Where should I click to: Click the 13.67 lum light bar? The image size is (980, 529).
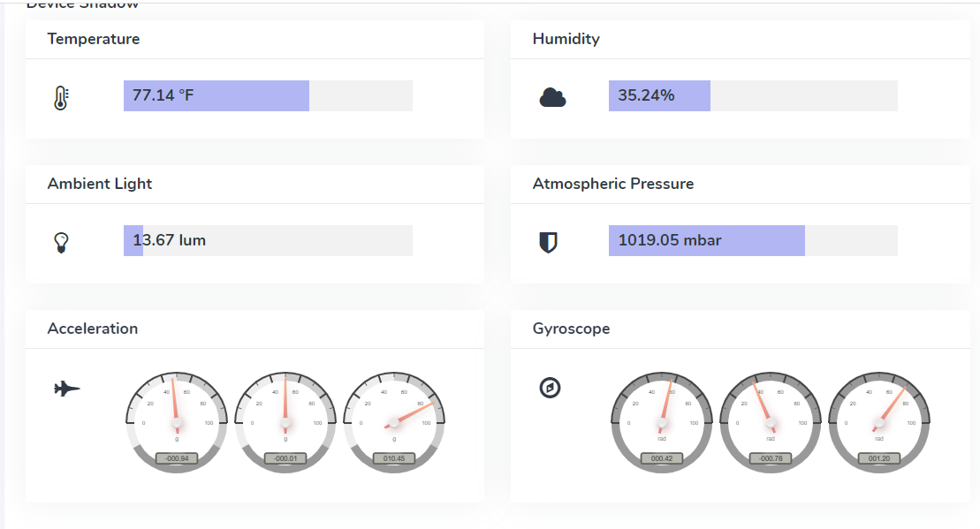pyautogui.click(x=268, y=240)
